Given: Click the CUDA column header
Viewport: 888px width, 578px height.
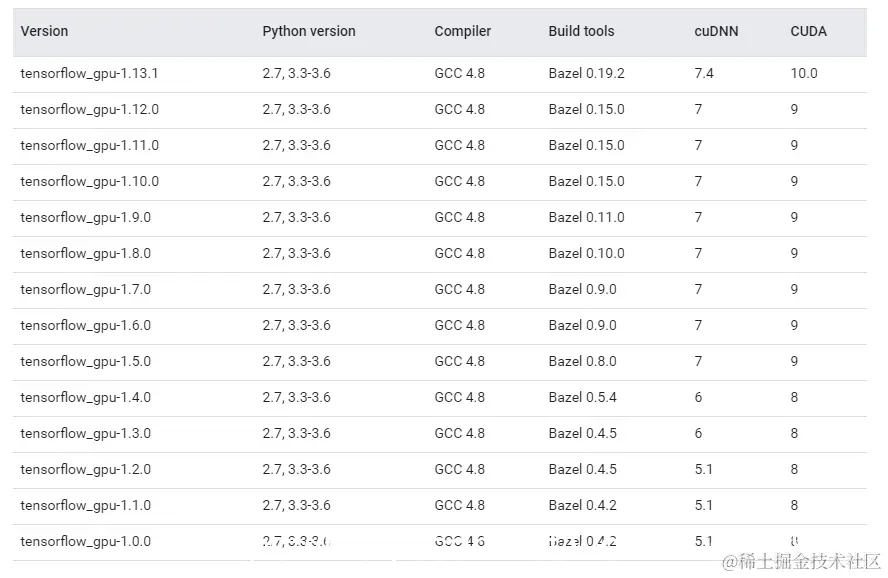Looking at the screenshot, I should coord(808,31).
